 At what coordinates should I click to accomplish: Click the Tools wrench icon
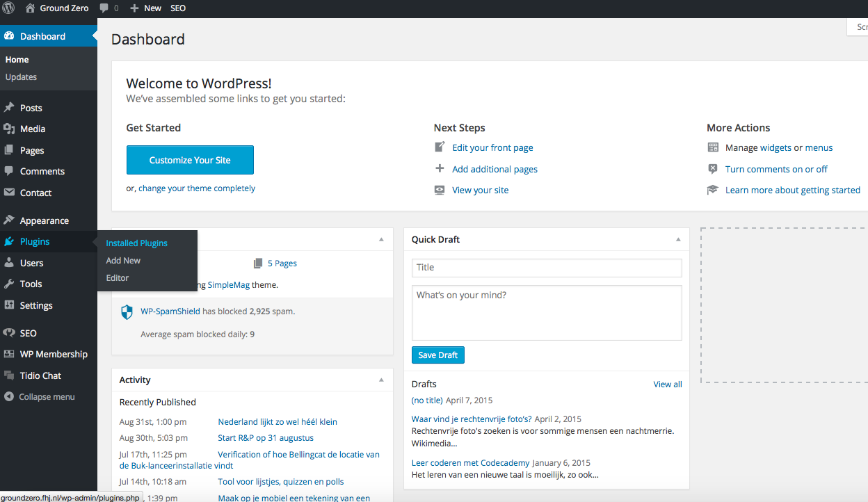[x=9, y=284]
